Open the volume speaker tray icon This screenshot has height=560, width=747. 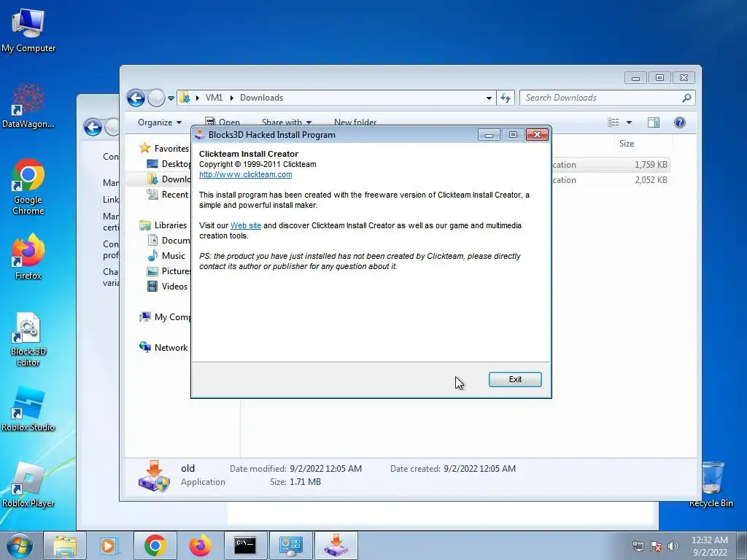coord(673,546)
